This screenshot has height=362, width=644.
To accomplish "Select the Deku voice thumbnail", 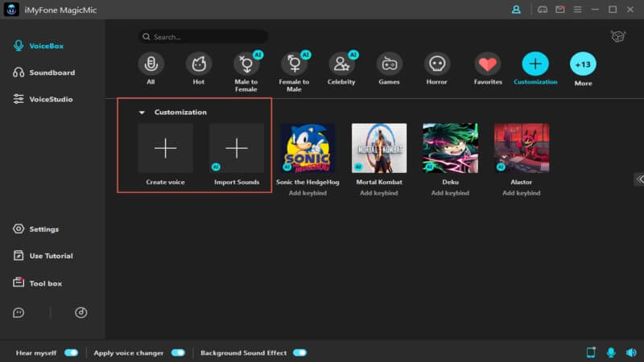I will tap(450, 148).
